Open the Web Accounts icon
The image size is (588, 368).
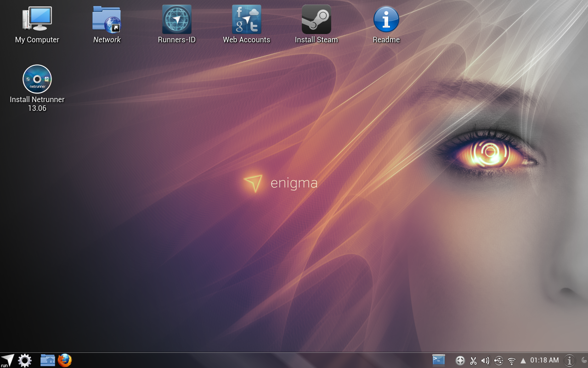[247, 19]
